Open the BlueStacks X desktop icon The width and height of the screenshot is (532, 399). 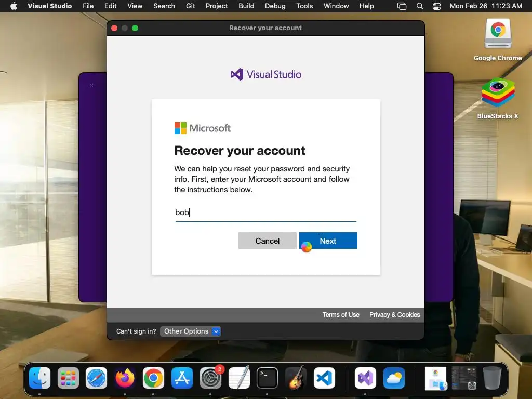[498, 92]
